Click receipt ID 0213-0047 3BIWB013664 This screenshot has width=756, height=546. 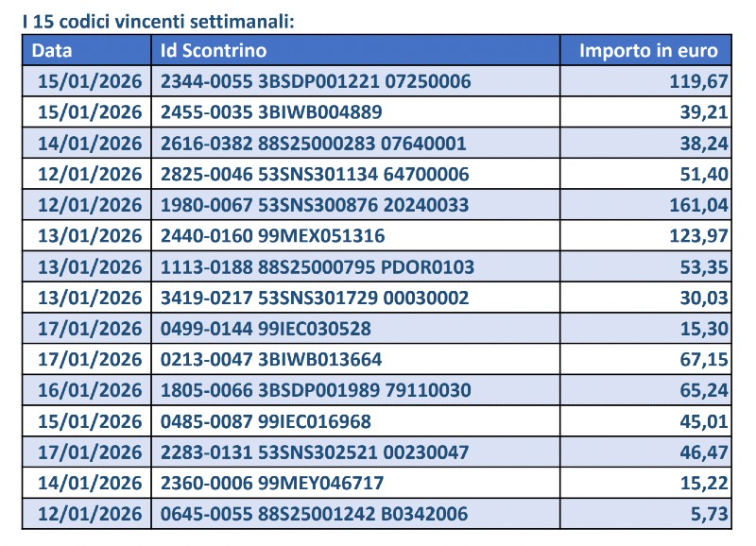271,360
